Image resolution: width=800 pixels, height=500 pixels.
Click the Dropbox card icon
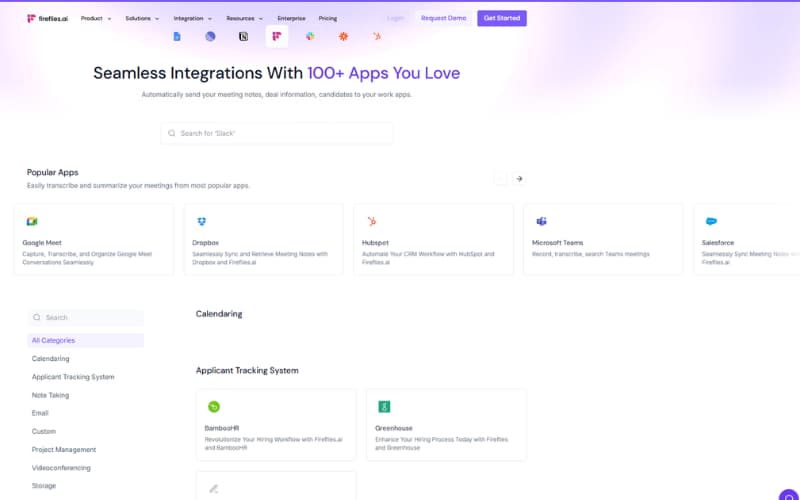click(x=202, y=221)
